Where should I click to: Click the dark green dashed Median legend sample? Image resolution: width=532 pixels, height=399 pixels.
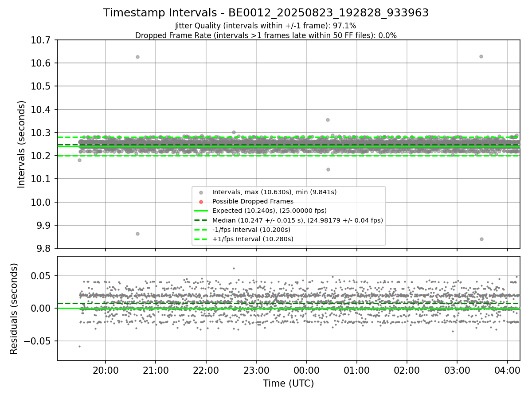(201, 220)
